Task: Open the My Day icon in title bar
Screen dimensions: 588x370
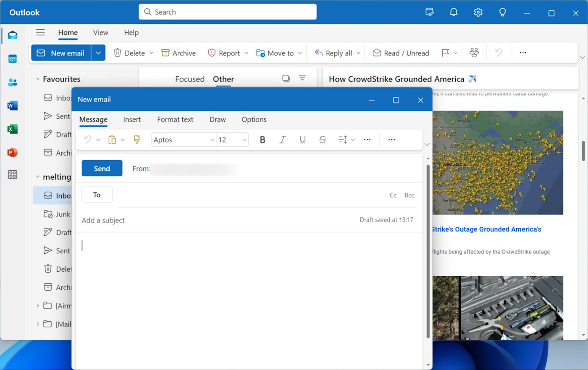Action: point(430,12)
